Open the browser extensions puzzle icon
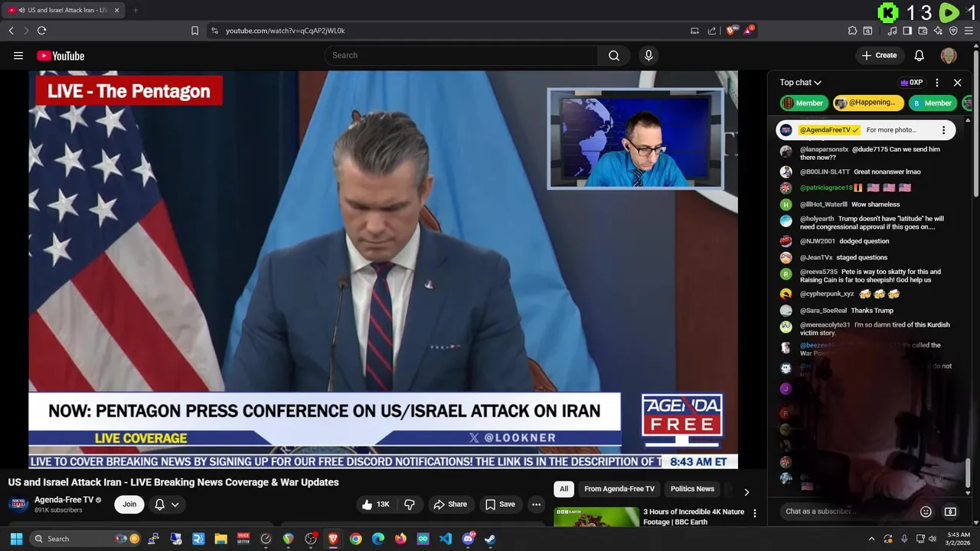Viewport: 980px width, 551px height. (x=852, y=31)
